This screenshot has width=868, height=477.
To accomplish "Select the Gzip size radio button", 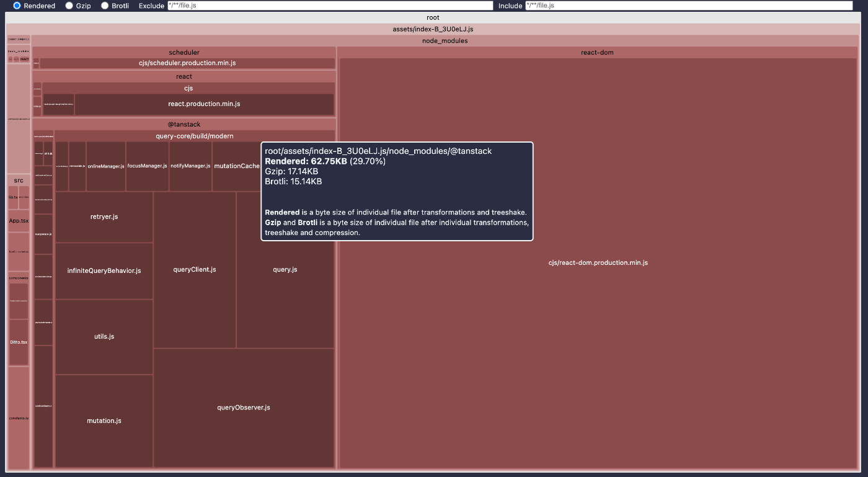I will 68,6.
